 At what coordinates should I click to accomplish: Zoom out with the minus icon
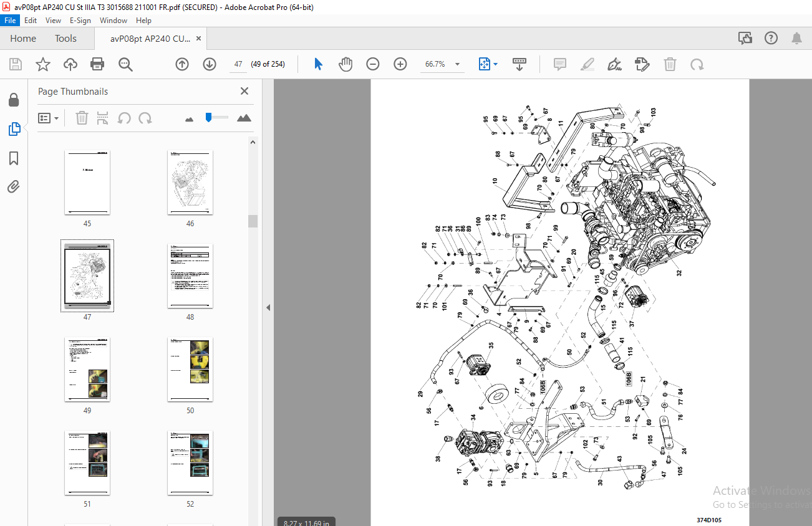373,64
